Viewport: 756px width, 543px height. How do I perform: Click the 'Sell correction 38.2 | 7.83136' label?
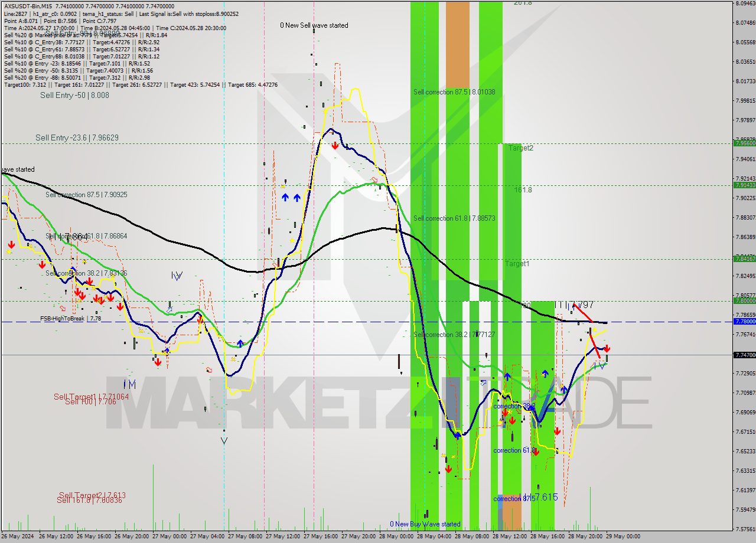[86, 273]
